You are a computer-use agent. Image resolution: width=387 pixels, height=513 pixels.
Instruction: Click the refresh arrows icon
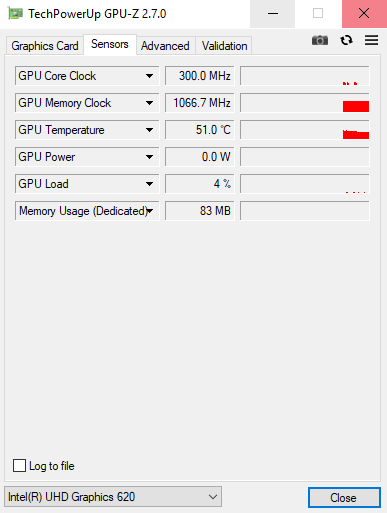click(x=346, y=40)
